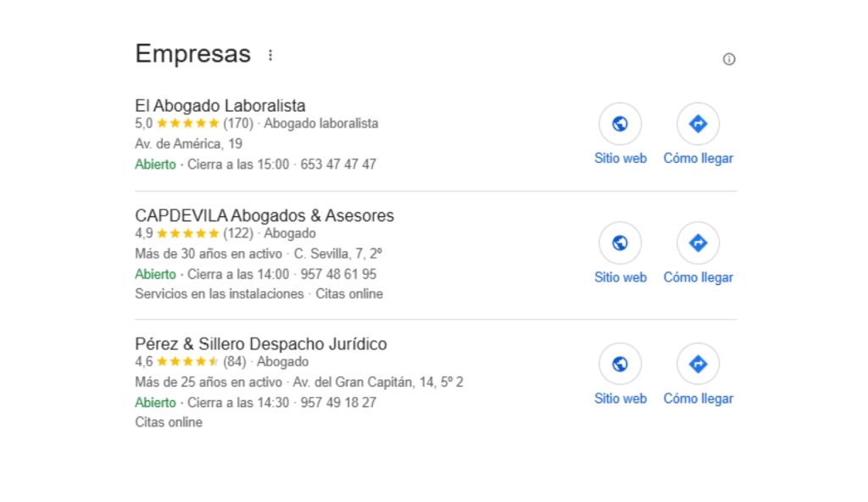
Task: Open three-dot menu next to Empresas
Action: (x=270, y=55)
